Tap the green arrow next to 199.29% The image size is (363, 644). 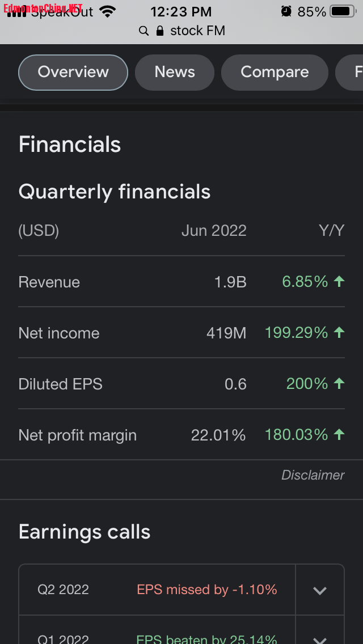pyautogui.click(x=339, y=332)
